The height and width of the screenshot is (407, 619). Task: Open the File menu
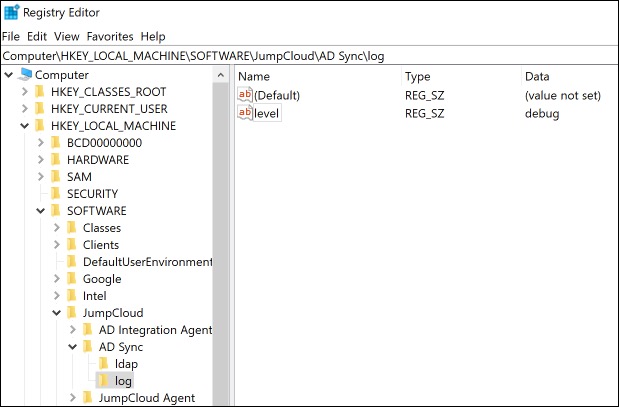click(x=11, y=36)
